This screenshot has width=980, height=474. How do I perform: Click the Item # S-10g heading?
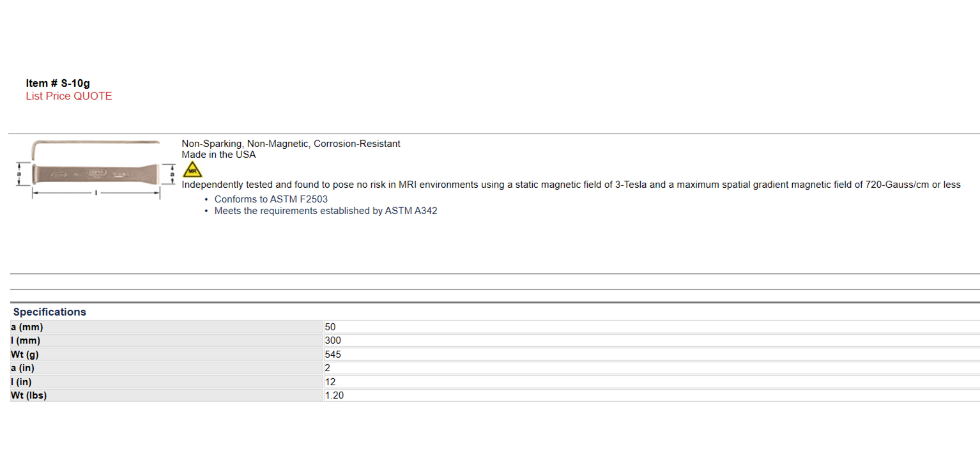click(x=57, y=83)
